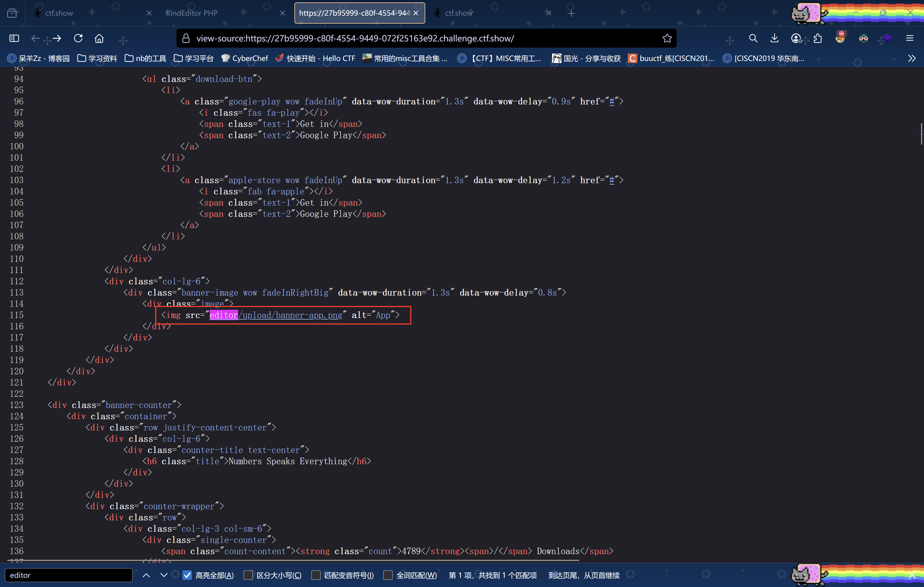This screenshot has width=924, height=587.
Task: Open the extensions puzzle icon
Action: [818, 38]
